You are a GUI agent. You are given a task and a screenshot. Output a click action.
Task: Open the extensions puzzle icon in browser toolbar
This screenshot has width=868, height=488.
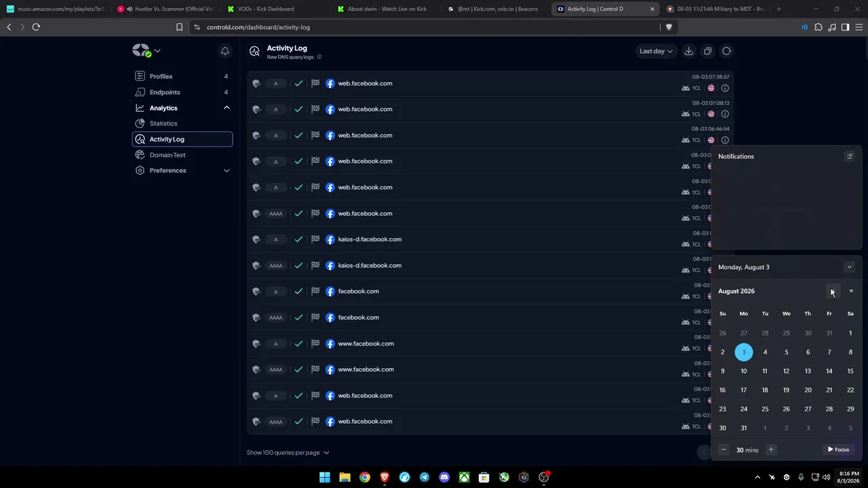click(x=818, y=27)
